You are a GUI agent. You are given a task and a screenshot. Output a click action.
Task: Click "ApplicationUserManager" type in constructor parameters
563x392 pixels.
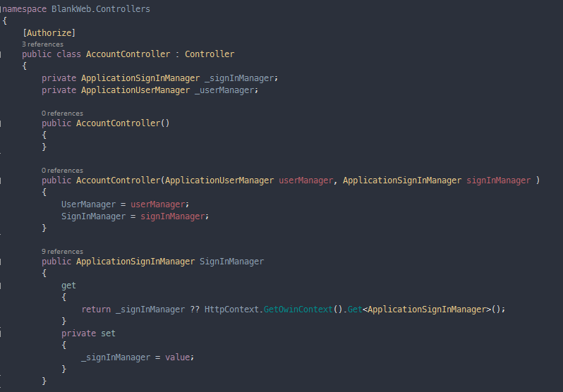[219, 180]
